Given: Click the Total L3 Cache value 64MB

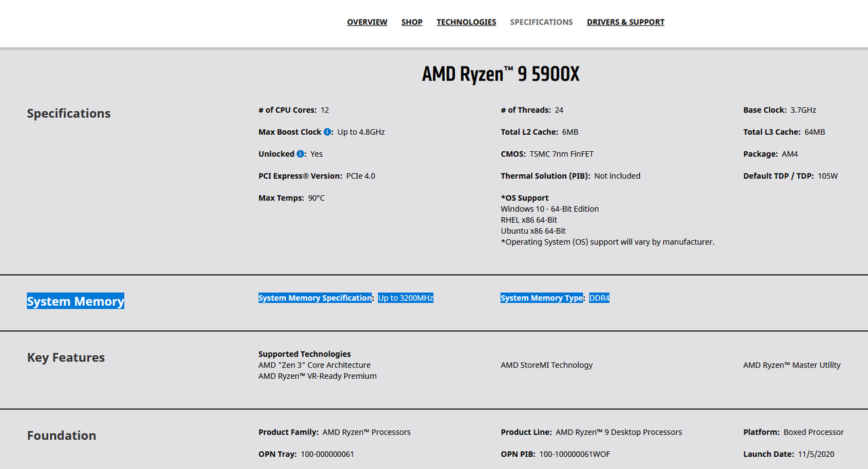Looking at the screenshot, I should point(814,132).
